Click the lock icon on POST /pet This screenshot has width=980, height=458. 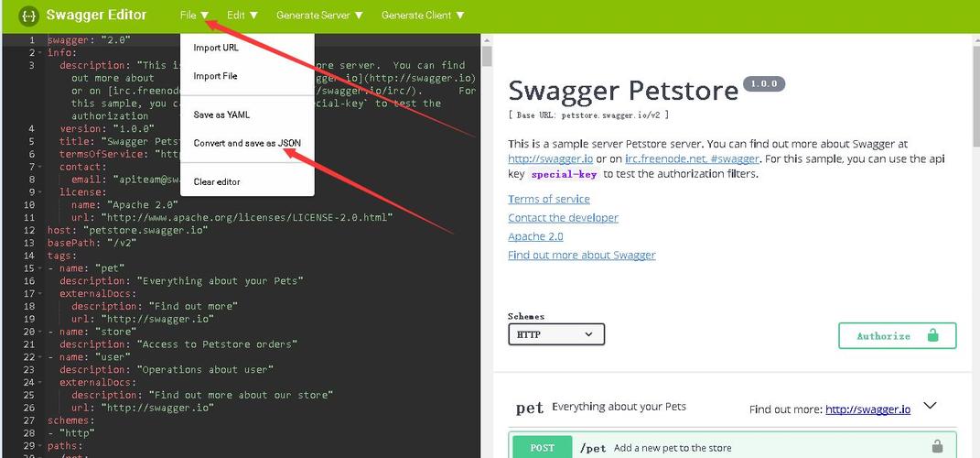[937, 447]
